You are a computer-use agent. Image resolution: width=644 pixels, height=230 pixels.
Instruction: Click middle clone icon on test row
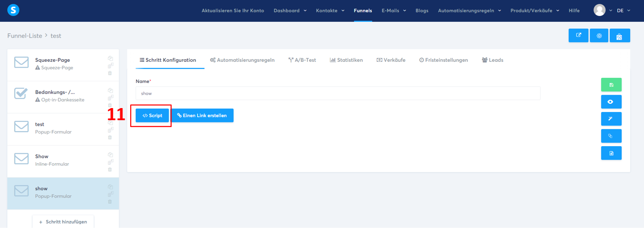pyautogui.click(x=110, y=130)
